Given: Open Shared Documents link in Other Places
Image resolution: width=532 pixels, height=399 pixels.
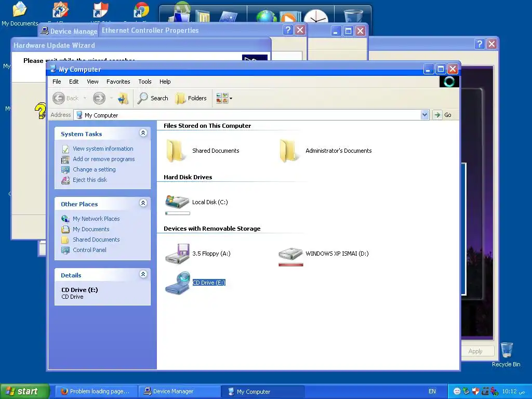Looking at the screenshot, I should tap(96, 240).
